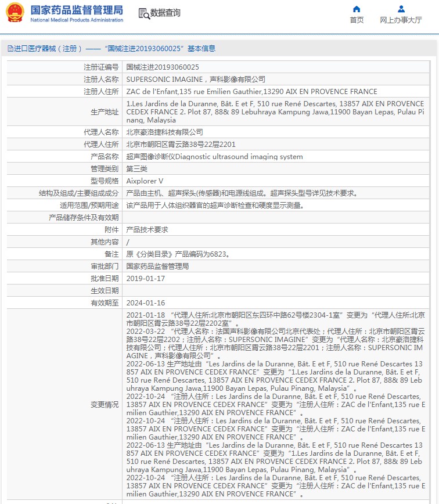The image size is (439, 504).
Task: Click the 有效期至 label
Action: click(x=105, y=303)
